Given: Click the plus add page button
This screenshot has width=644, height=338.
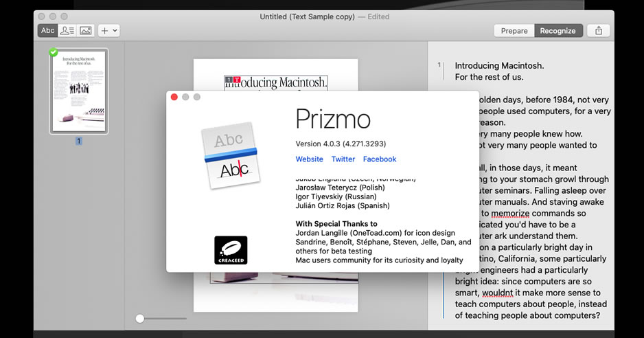Looking at the screenshot, I should coord(105,30).
